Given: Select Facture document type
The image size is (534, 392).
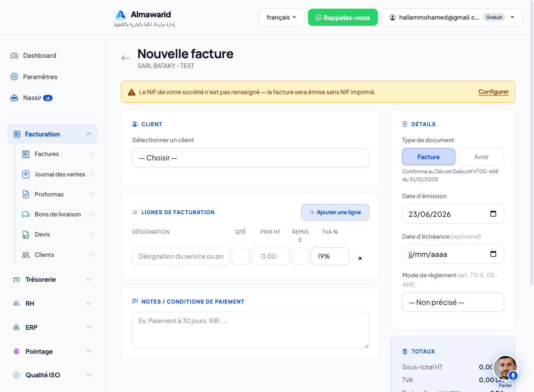Looking at the screenshot, I should coord(429,157).
